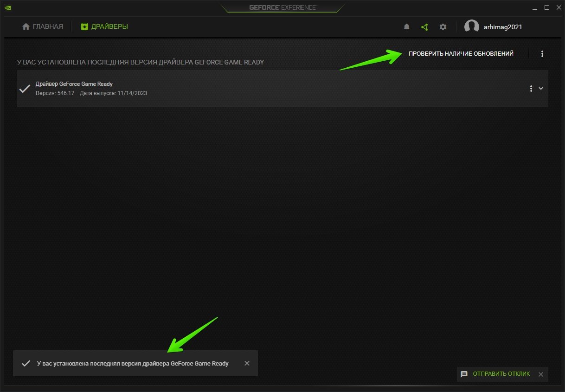Click username arhimag2021
Viewport: 565px width, 392px height.
(x=503, y=27)
